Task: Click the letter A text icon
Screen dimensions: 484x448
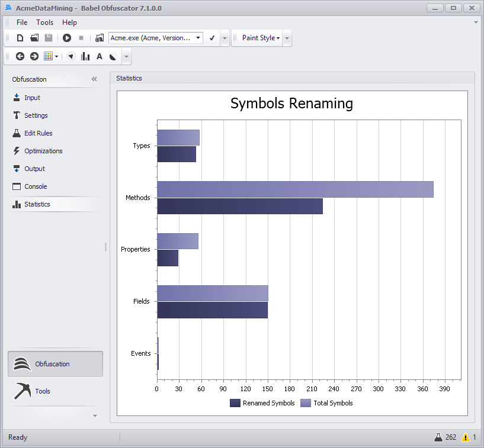Action: (100, 56)
